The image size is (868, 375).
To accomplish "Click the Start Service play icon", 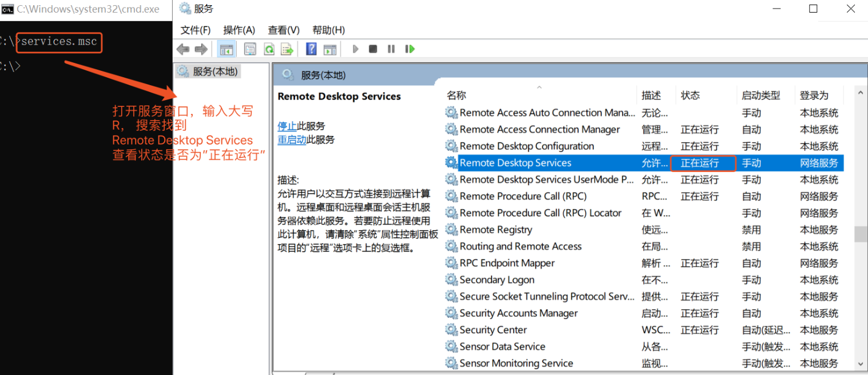I will tap(355, 49).
